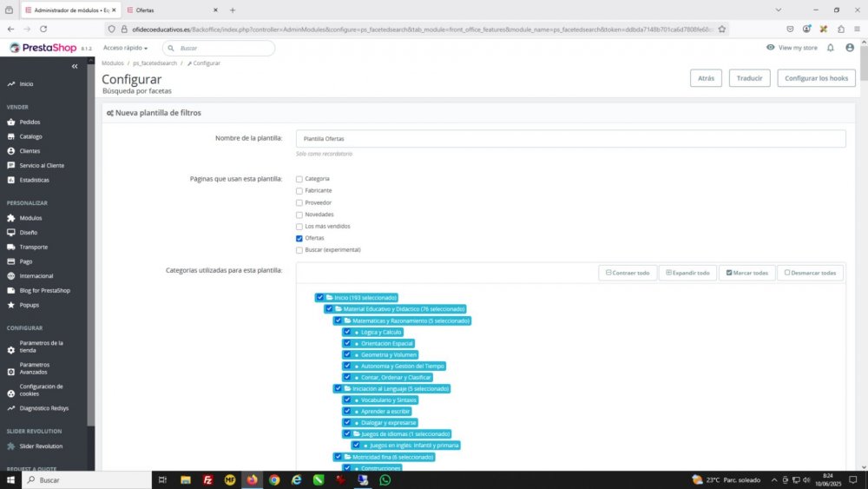Open a new browser tab
This screenshot has height=489, width=868.
tap(233, 10)
